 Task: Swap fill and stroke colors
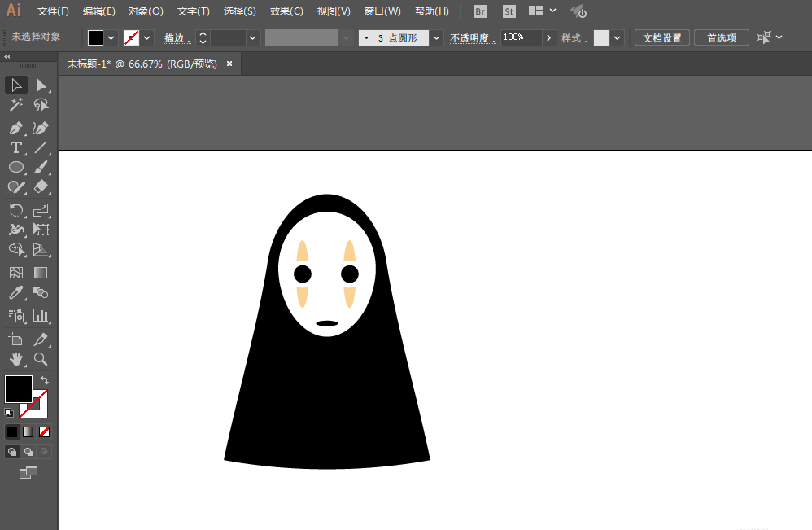(45, 380)
